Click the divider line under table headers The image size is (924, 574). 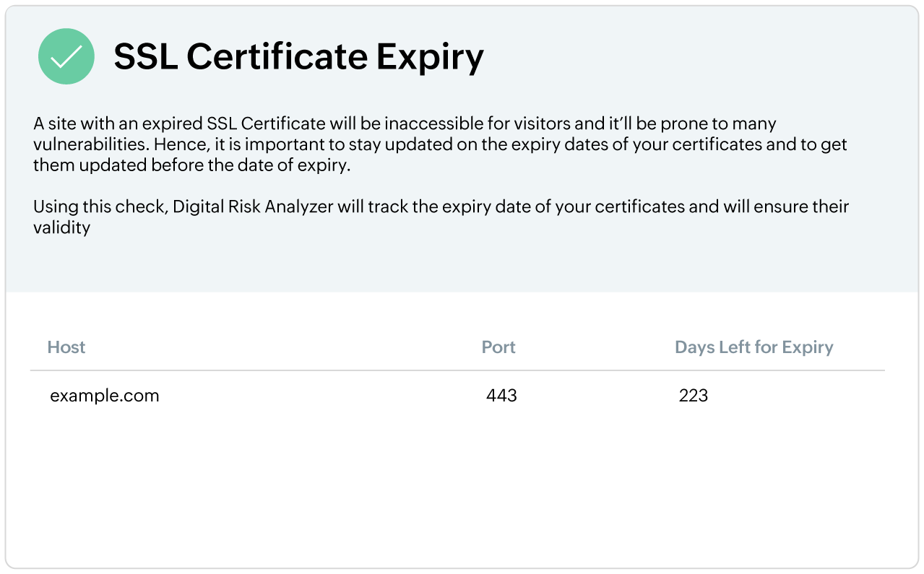pos(457,371)
